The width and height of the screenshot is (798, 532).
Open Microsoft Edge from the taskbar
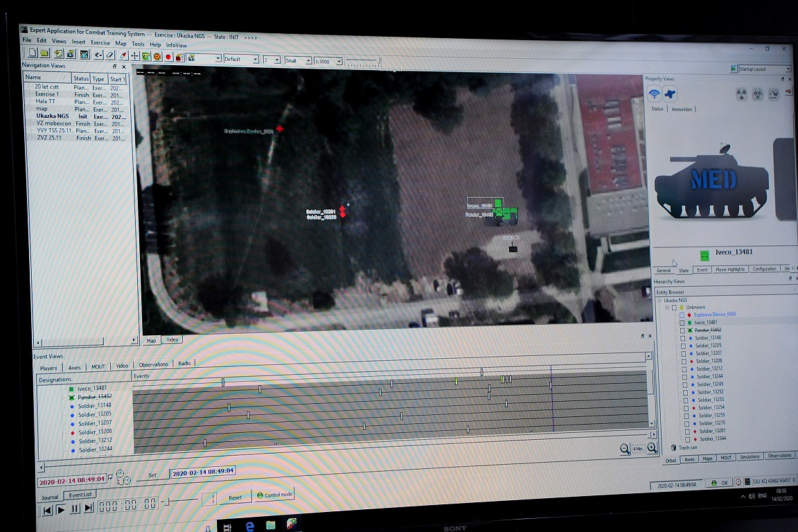(249, 525)
